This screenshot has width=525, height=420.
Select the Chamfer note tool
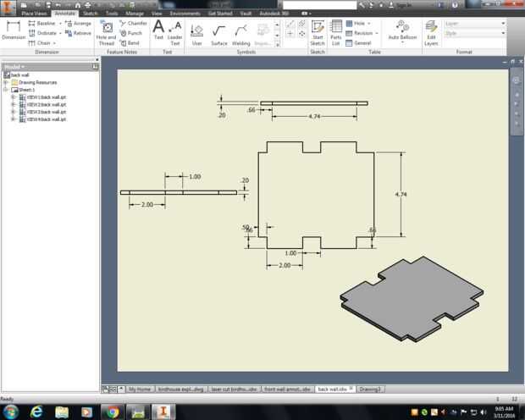coord(133,23)
